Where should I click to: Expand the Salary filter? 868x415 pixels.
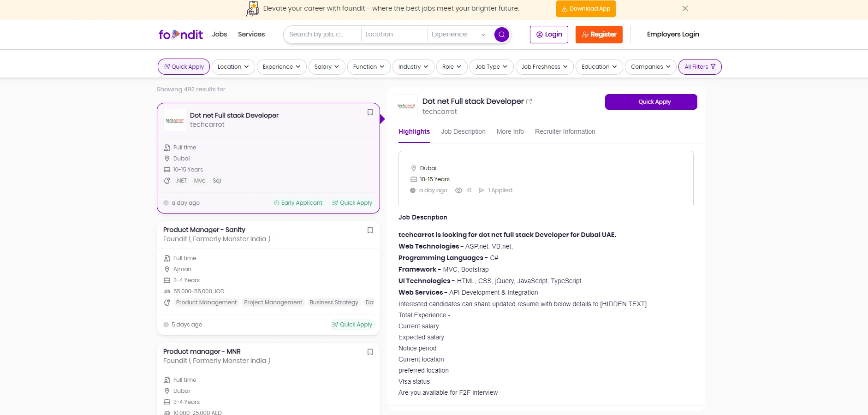coord(327,67)
